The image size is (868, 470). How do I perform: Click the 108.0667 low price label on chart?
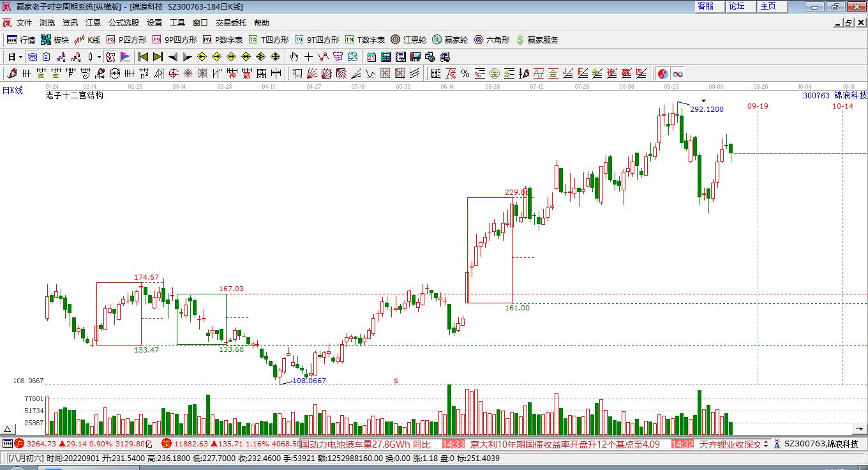pos(309,381)
